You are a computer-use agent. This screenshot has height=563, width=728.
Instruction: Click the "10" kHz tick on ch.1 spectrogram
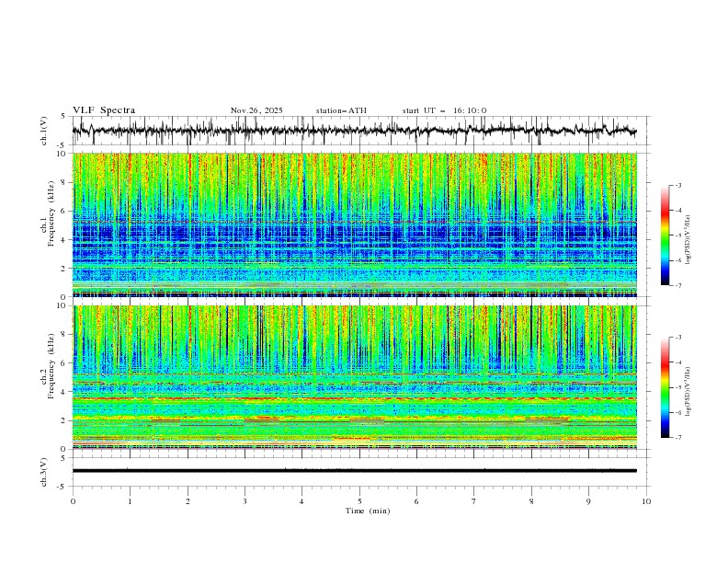pyautogui.click(x=63, y=154)
